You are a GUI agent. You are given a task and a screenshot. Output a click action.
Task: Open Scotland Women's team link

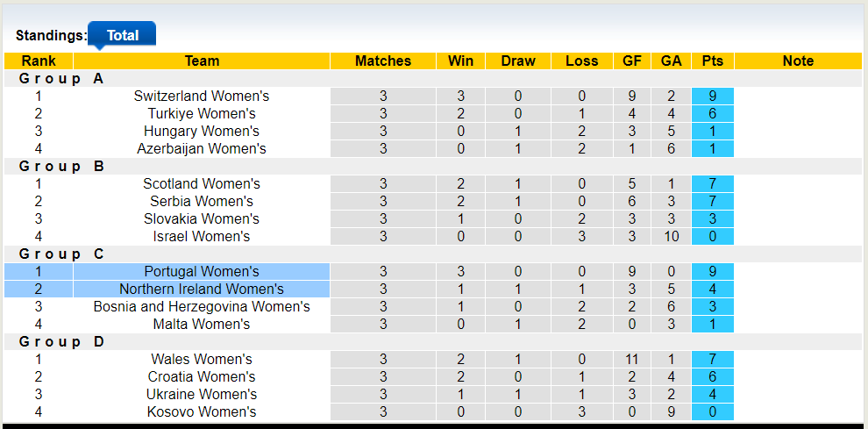pyautogui.click(x=202, y=184)
